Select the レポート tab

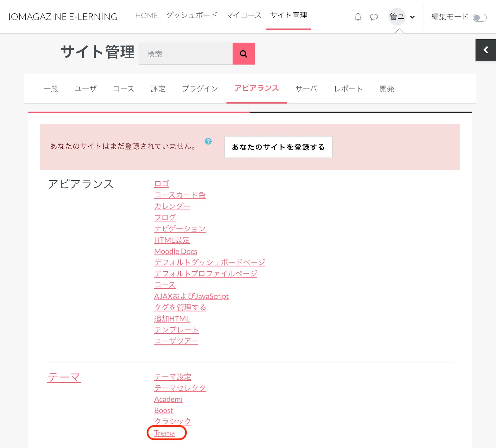348,89
